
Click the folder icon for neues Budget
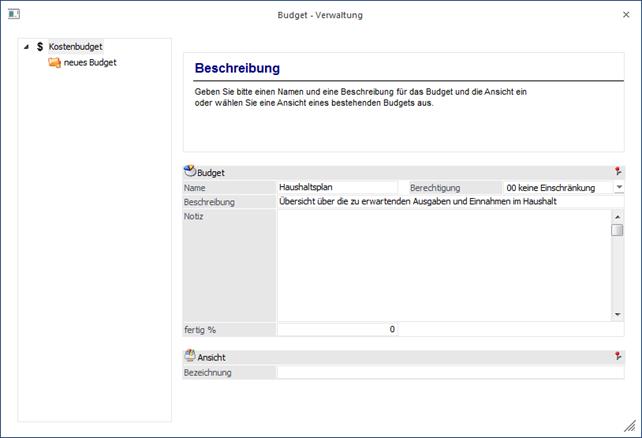[x=54, y=62]
